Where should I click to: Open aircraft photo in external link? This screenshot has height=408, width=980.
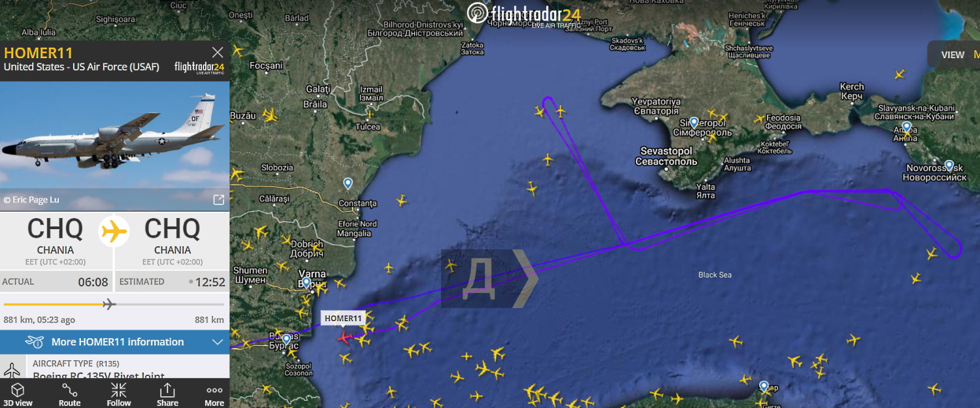(218, 200)
